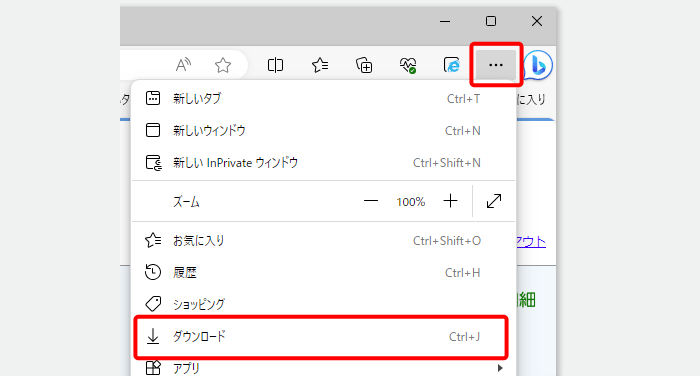Viewport: 700px width, 376px height.
Task: Click the Ctrl+J shortcut text
Action: point(464,337)
